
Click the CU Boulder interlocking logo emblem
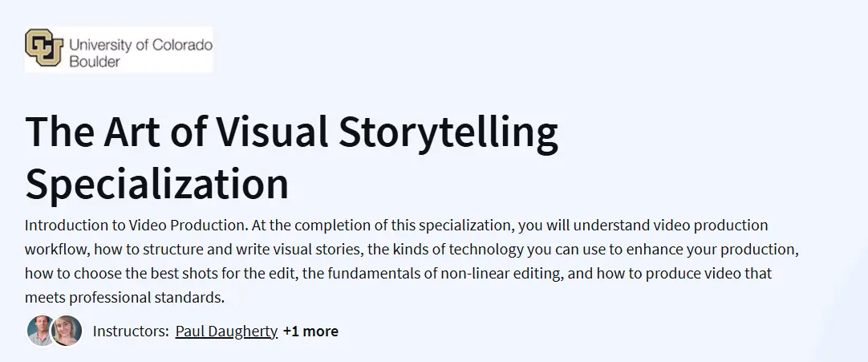pyautogui.click(x=44, y=48)
